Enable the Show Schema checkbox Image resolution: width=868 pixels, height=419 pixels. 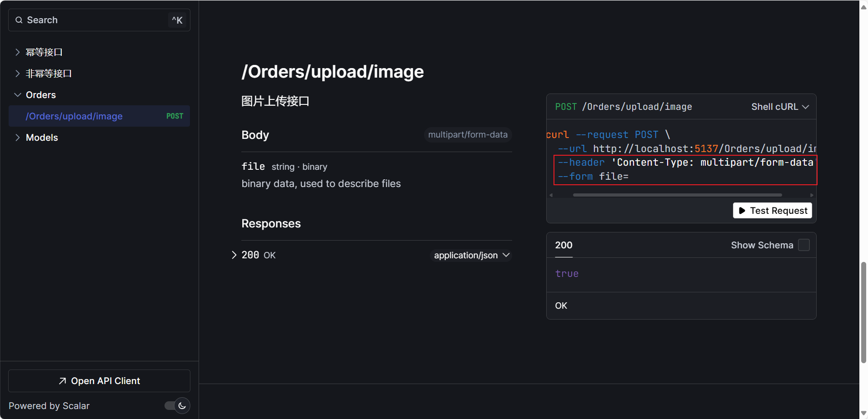click(x=804, y=245)
